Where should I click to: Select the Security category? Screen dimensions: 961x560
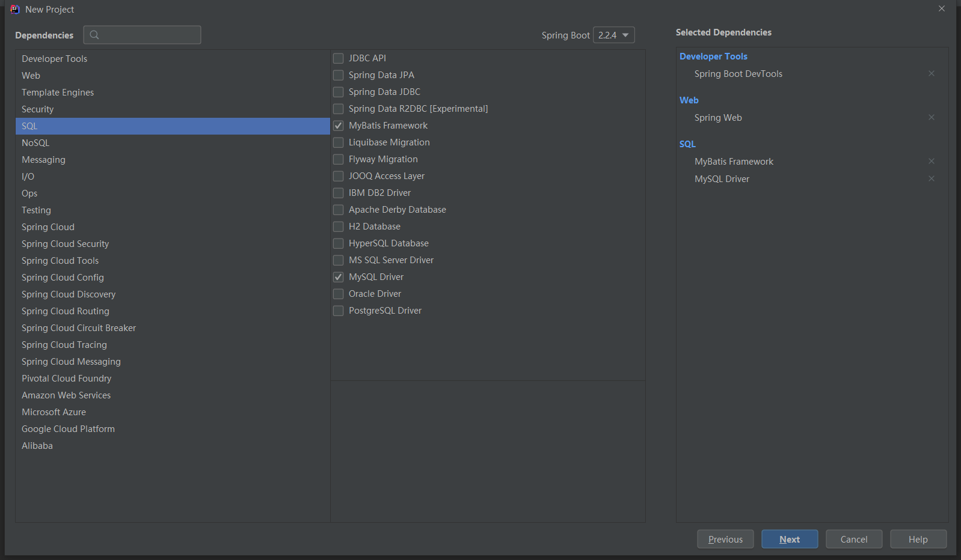(173, 109)
